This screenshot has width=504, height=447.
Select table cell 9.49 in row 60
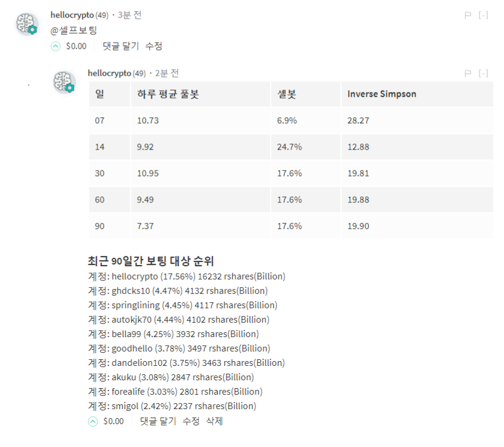(x=200, y=199)
